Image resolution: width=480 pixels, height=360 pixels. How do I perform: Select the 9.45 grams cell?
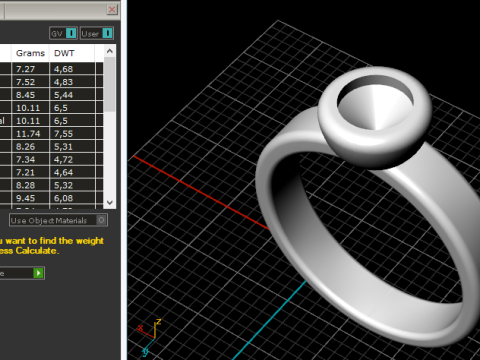pos(30,198)
